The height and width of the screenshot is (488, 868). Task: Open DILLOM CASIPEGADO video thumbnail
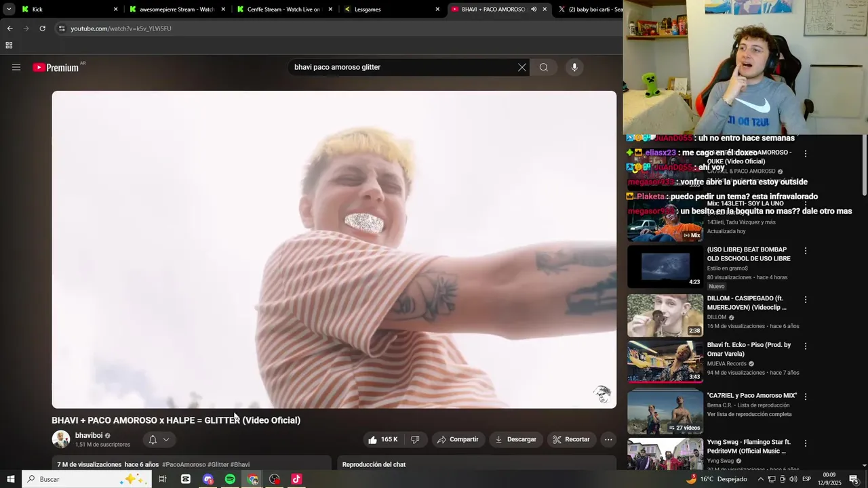click(x=665, y=315)
